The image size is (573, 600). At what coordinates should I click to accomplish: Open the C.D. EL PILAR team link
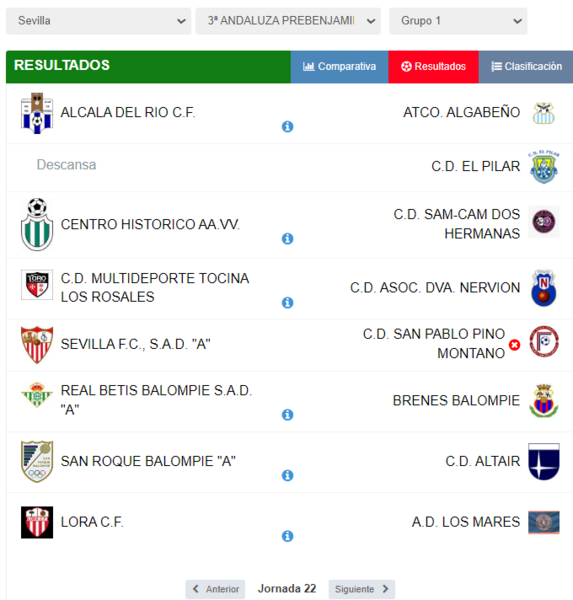click(476, 166)
